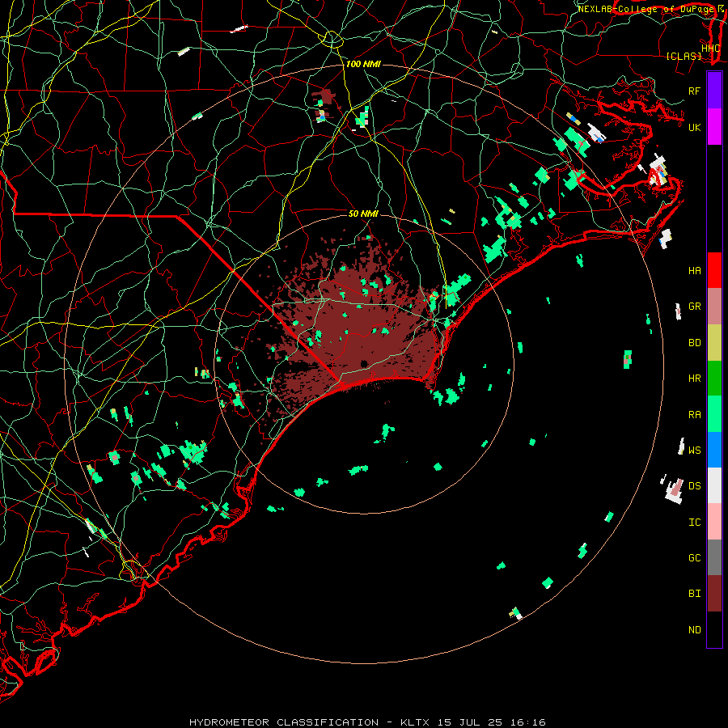Click the 50 NMI range ring label
This screenshot has height=728, width=728.
click(363, 214)
